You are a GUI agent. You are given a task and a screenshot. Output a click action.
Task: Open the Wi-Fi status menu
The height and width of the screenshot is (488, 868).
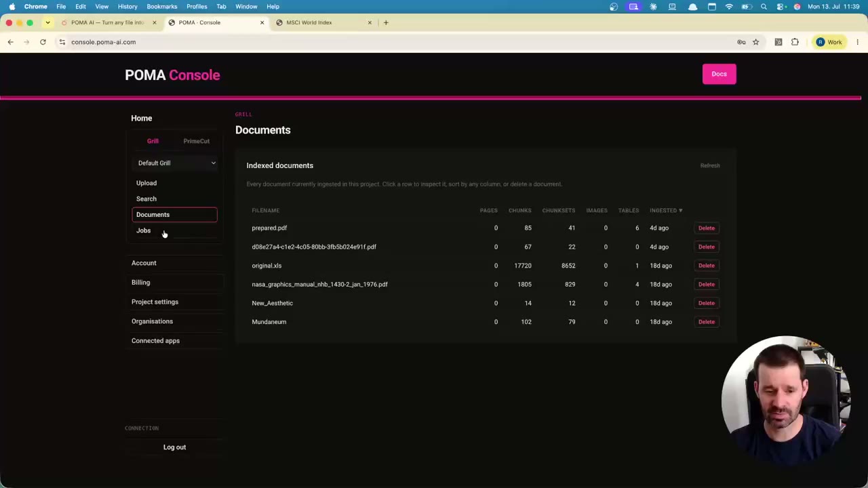click(x=729, y=7)
